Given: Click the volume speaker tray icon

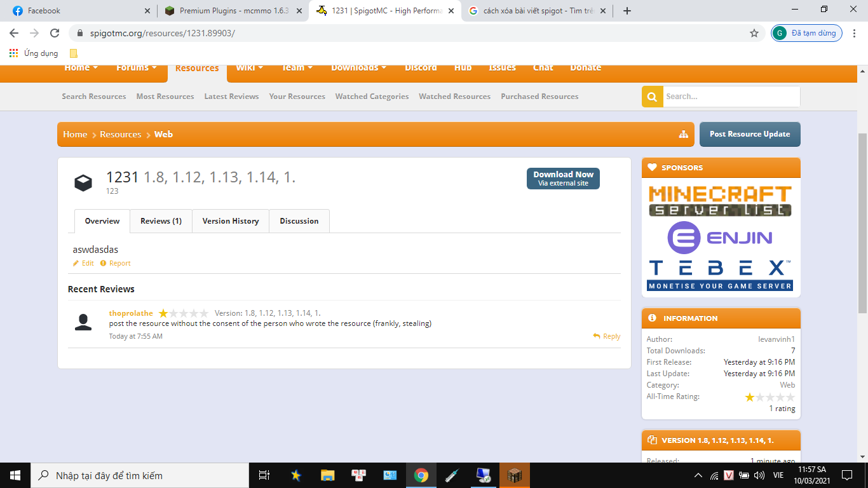Looking at the screenshot, I should (x=759, y=475).
